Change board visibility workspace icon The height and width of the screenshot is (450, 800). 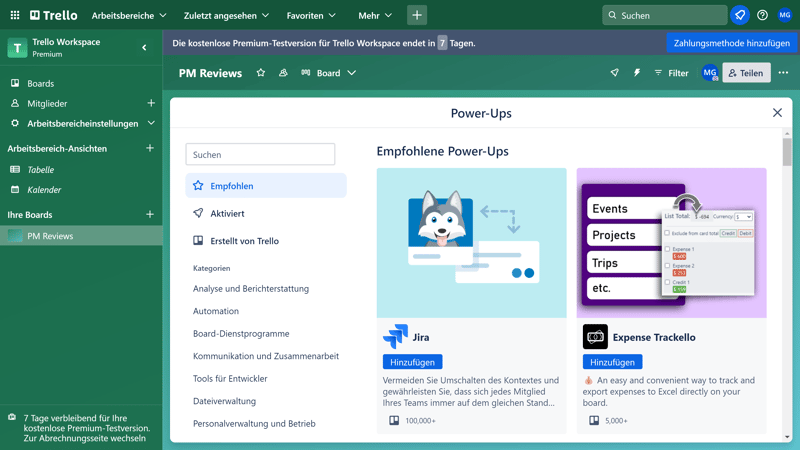[x=283, y=73]
